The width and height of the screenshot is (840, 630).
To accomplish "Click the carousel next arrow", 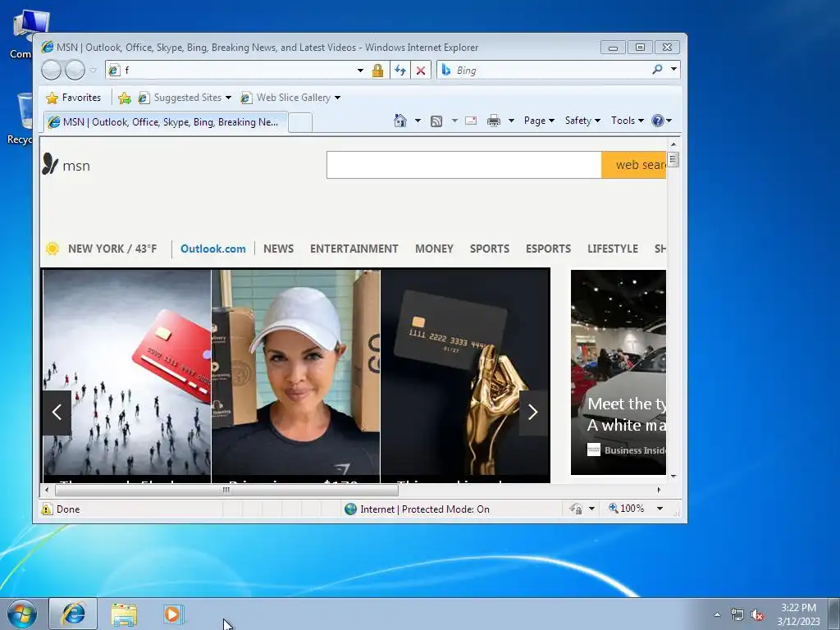I will [533, 412].
